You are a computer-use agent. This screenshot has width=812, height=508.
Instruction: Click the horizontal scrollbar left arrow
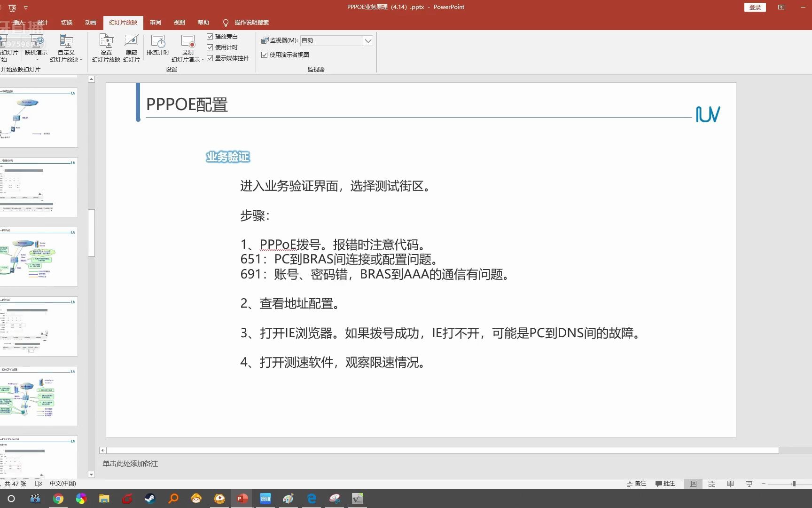[x=102, y=451]
